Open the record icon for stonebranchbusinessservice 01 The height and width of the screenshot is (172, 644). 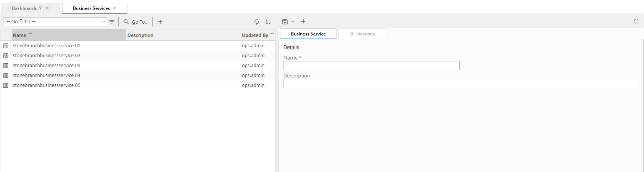point(6,46)
